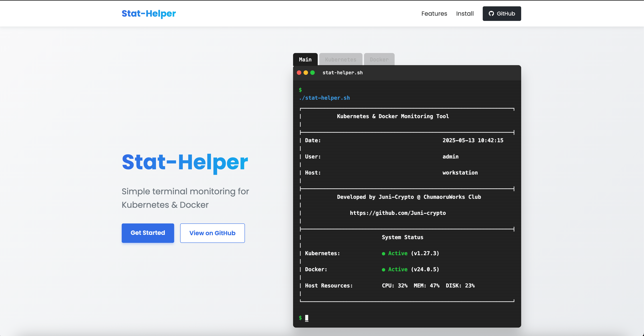Click the View on GitHub button

click(212, 233)
